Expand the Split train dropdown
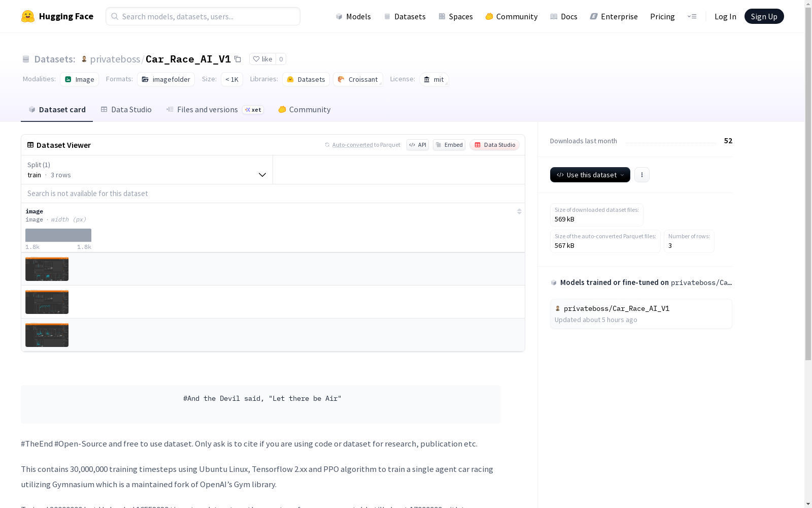Image resolution: width=812 pixels, height=508 pixels. pos(147,170)
